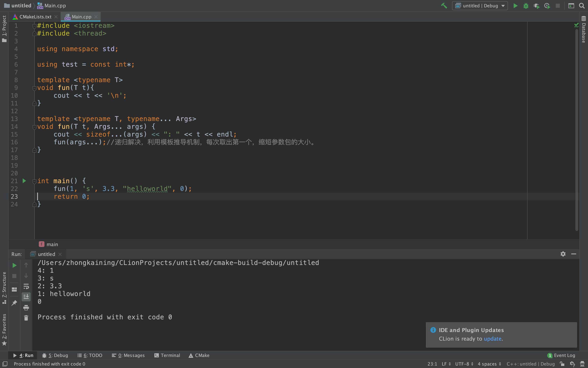Open the 0: Messages bottom tab

[x=128, y=355]
